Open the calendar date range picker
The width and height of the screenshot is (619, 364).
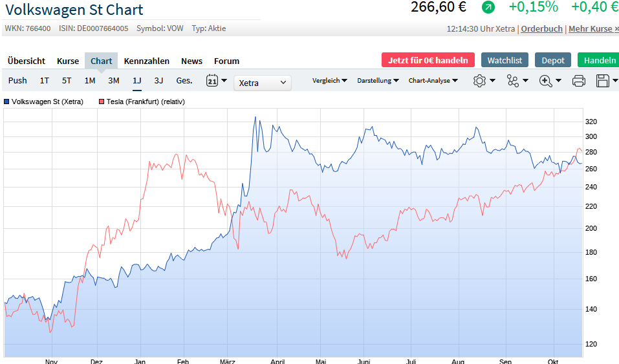tap(212, 80)
